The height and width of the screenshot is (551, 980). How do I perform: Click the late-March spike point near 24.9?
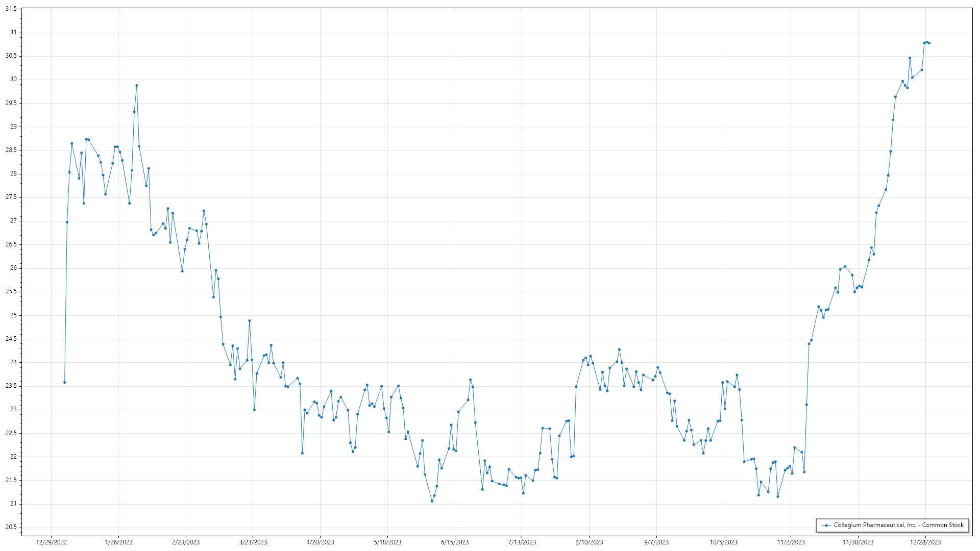tap(249, 321)
